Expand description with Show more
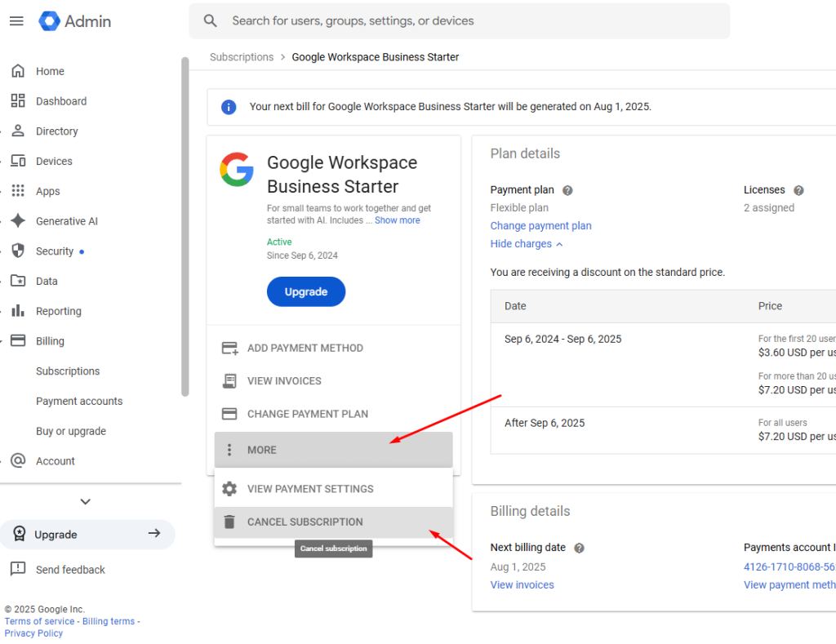 [x=398, y=220]
